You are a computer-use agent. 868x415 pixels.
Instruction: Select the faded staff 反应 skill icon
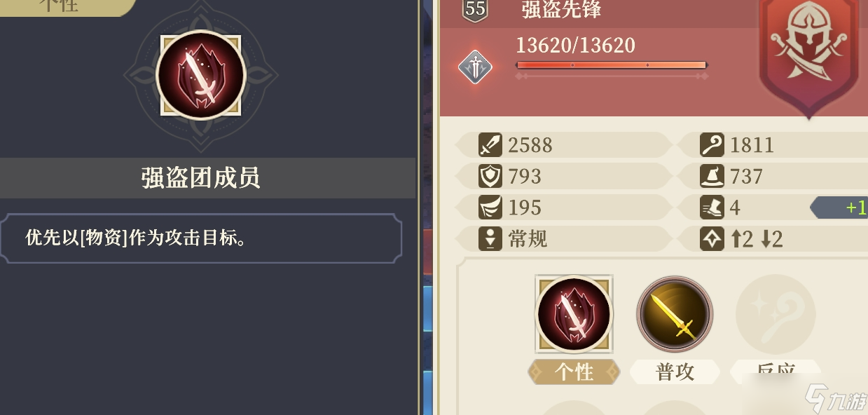[x=776, y=314]
